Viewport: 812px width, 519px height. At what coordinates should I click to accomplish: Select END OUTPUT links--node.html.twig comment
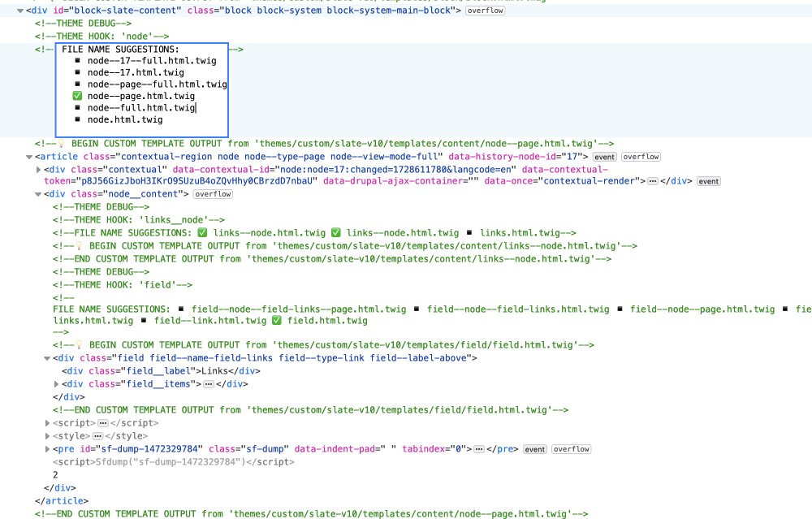click(x=332, y=259)
